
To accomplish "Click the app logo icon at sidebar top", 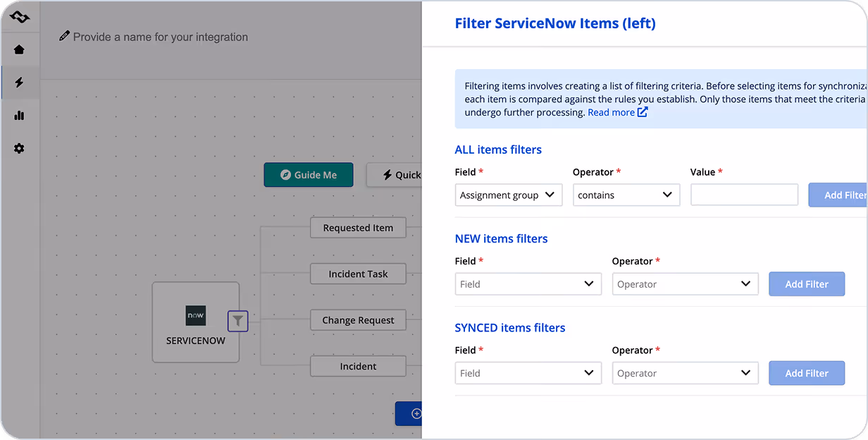I will click(20, 16).
